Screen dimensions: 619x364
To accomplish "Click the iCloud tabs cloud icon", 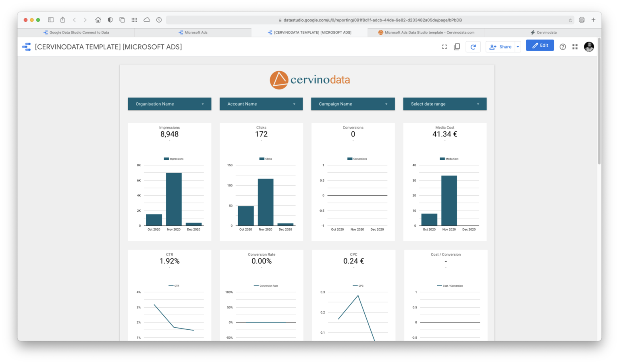I will point(147,20).
